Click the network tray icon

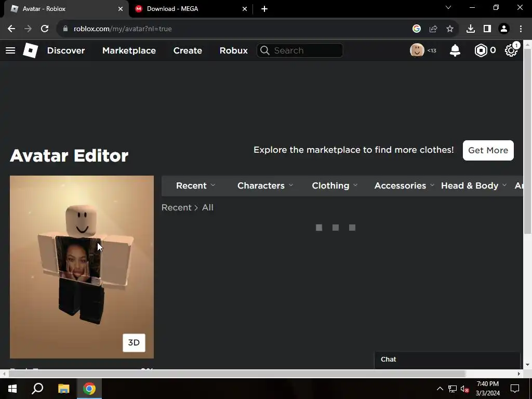coord(453,389)
